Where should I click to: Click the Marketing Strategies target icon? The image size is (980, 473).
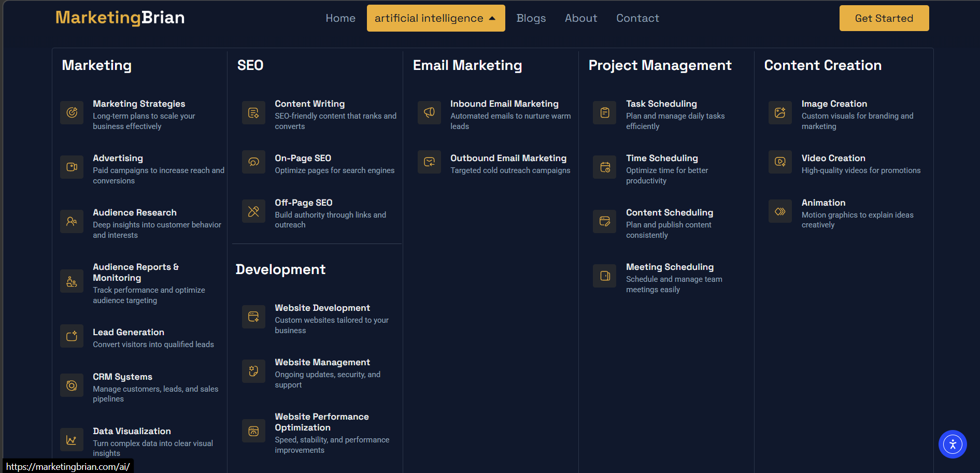(72, 112)
